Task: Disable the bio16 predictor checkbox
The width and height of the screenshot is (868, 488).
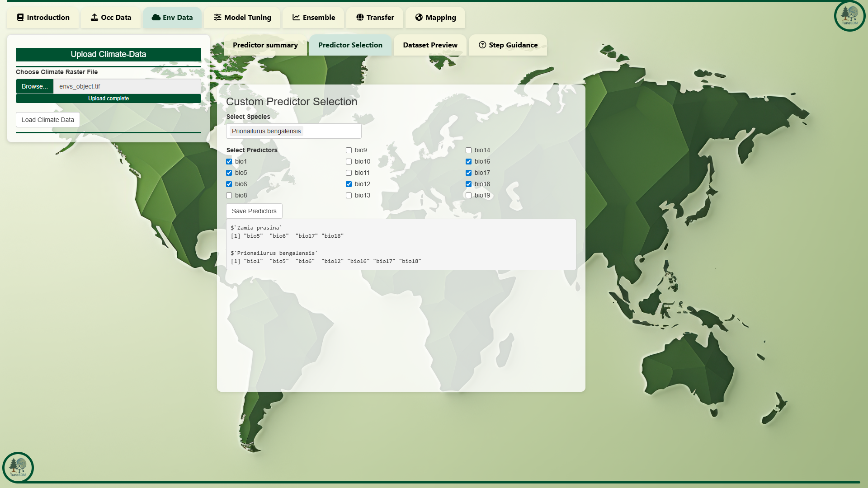Action: click(469, 162)
